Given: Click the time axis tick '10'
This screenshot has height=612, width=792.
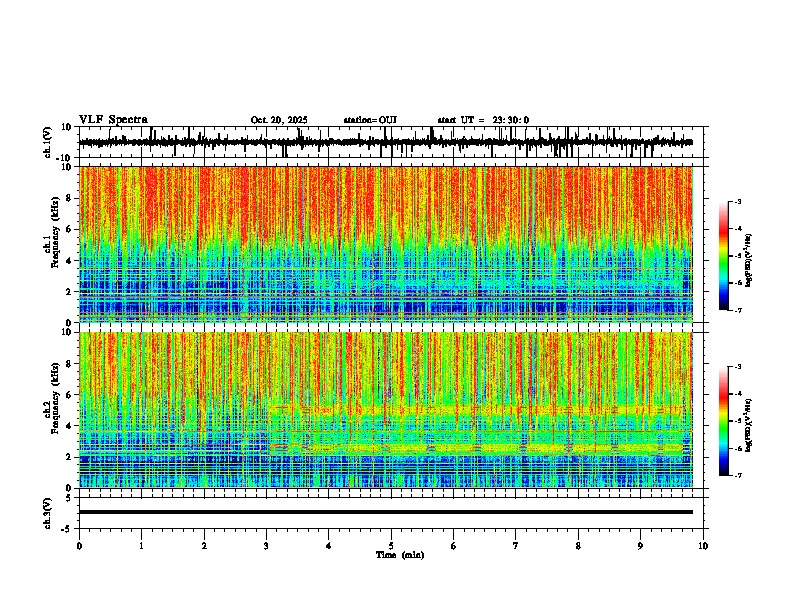Looking at the screenshot, I should point(703,546).
